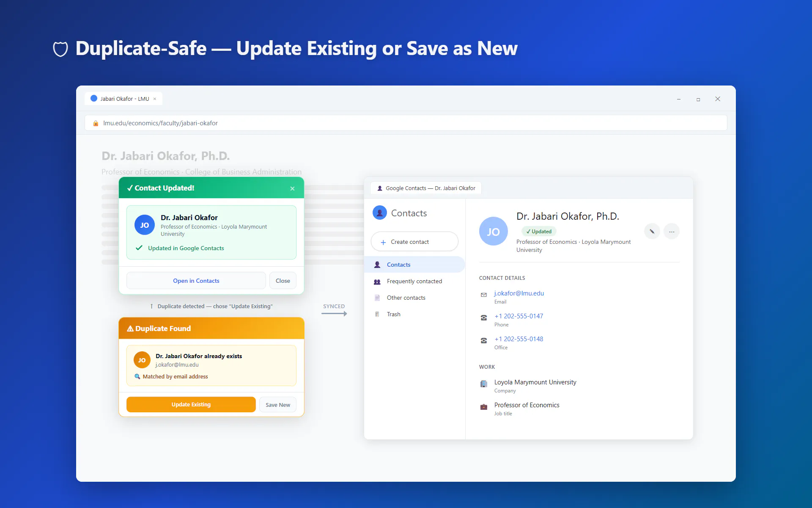Call the +1 202-555-0147 phone link
This screenshot has height=508, width=812.
pos(519,316)
